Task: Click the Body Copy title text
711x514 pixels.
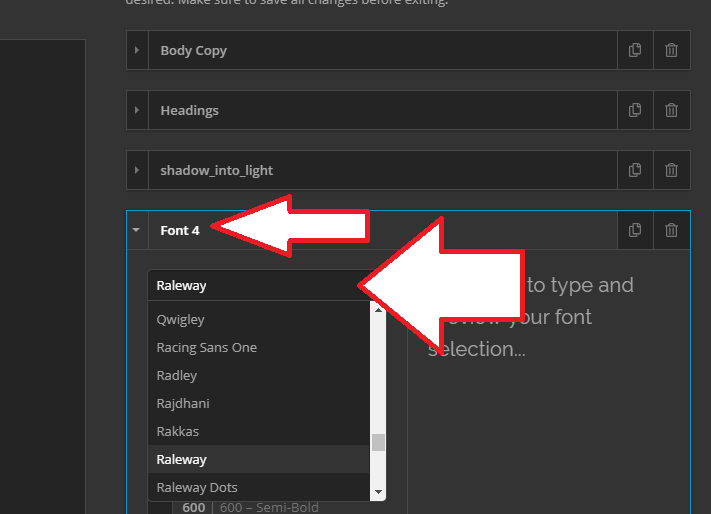Action: (194, 51)
